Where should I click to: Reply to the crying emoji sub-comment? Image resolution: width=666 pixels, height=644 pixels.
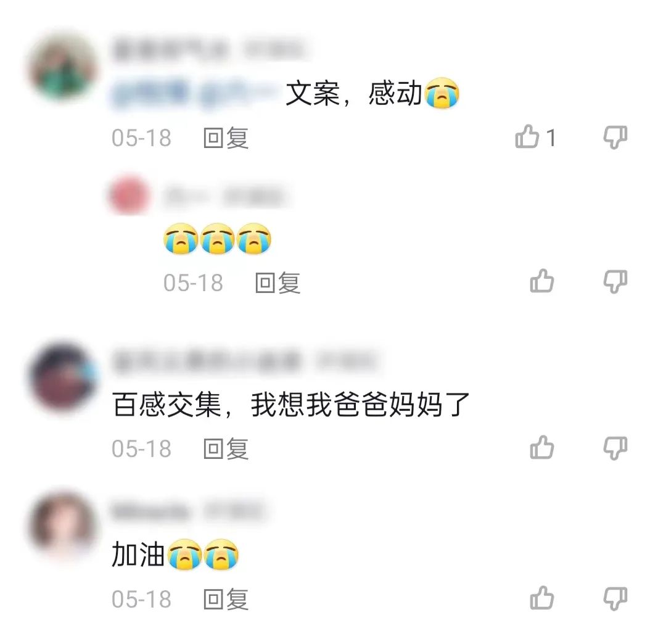(277, 283)
